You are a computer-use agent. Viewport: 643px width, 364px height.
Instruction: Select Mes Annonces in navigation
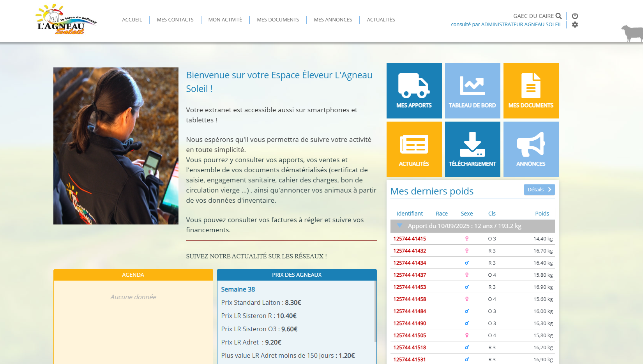click(x=333, y=20)
